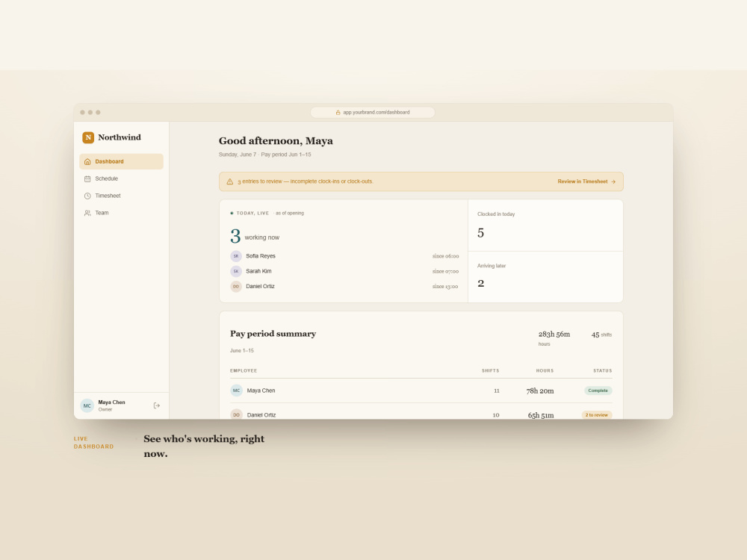The height and width of the screenshot is (560, 747).
Task: Click the HOURS column header
Action: click(545, 370)
